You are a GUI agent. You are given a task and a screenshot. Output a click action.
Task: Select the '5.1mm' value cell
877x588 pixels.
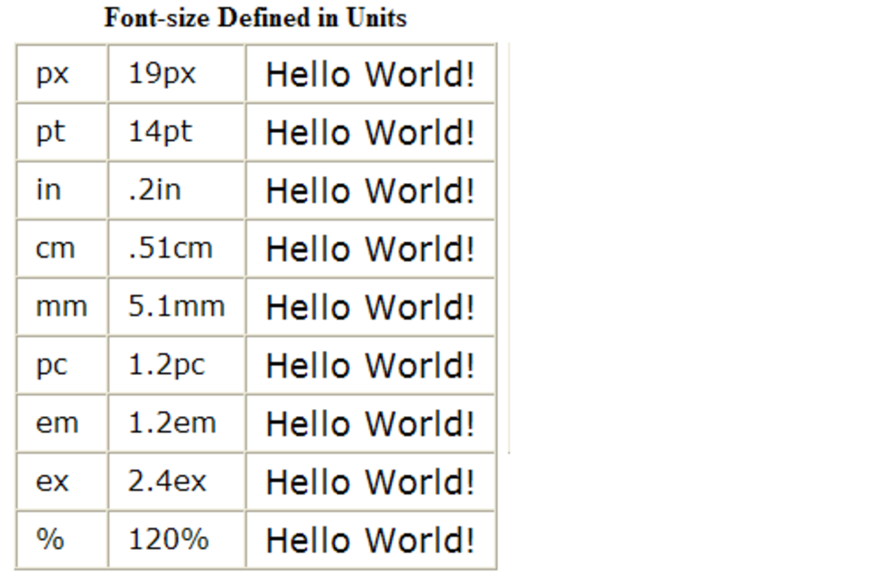[176, 306]
